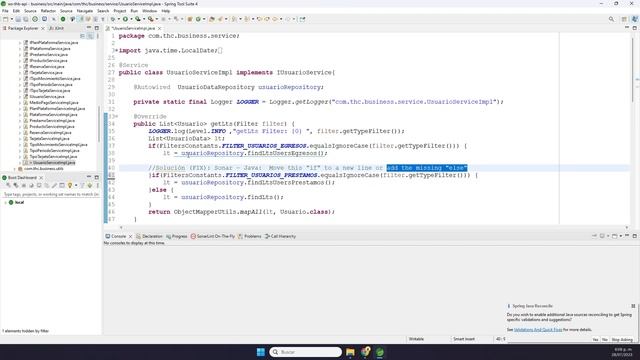
Task: Expand IPrestamoService.java tree node
Action: pos(20,55)
